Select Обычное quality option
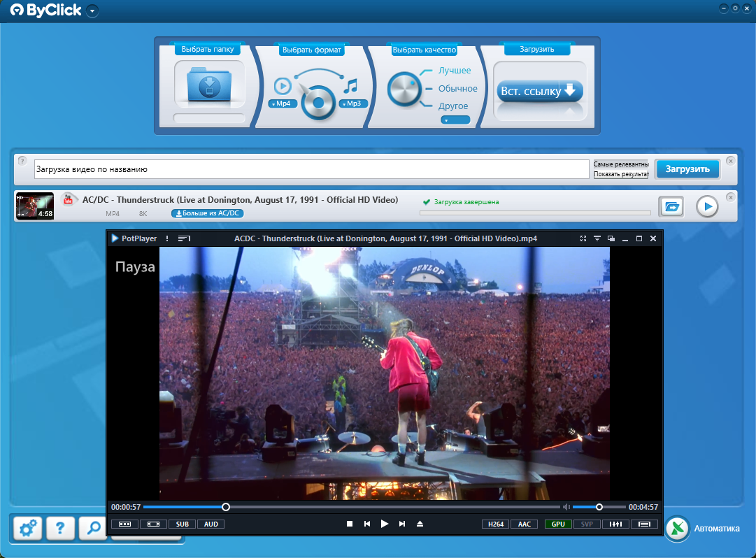 pyautogui.click(x=457, y=89)
